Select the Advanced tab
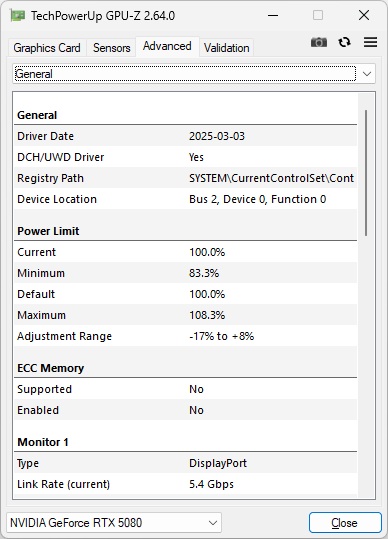 click(167, 46)
